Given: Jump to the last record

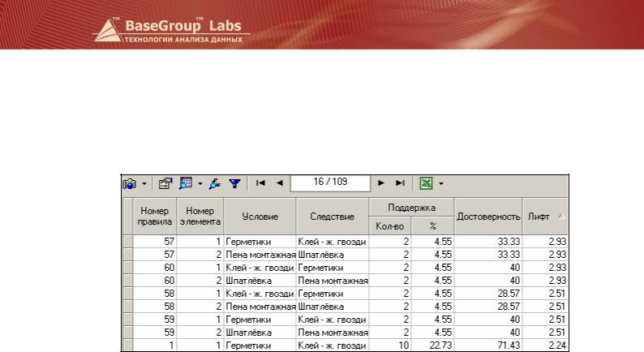Looking at the screenshot, I should (400, 183).
